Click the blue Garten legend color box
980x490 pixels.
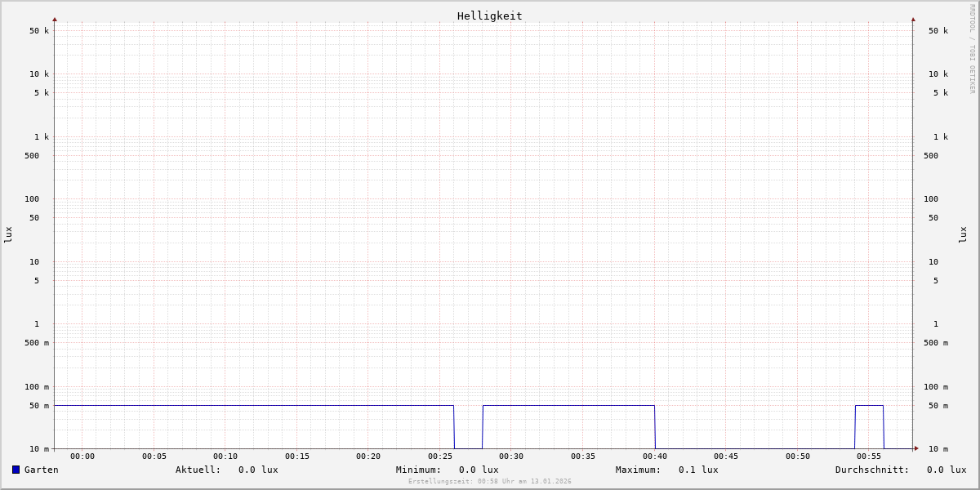pyautogui.click(x=16, y=470)
